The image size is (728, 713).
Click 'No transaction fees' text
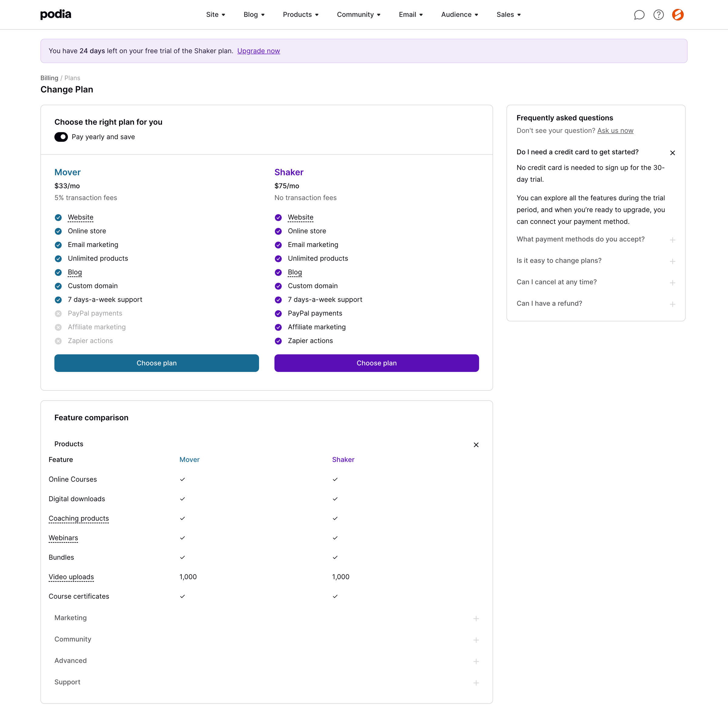(x=305, y=198)
